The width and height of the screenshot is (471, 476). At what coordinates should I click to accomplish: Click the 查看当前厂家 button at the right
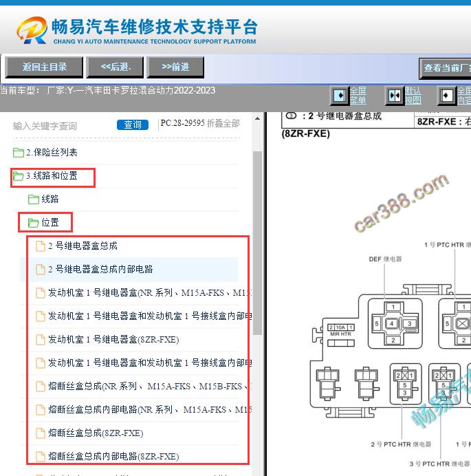445,68
